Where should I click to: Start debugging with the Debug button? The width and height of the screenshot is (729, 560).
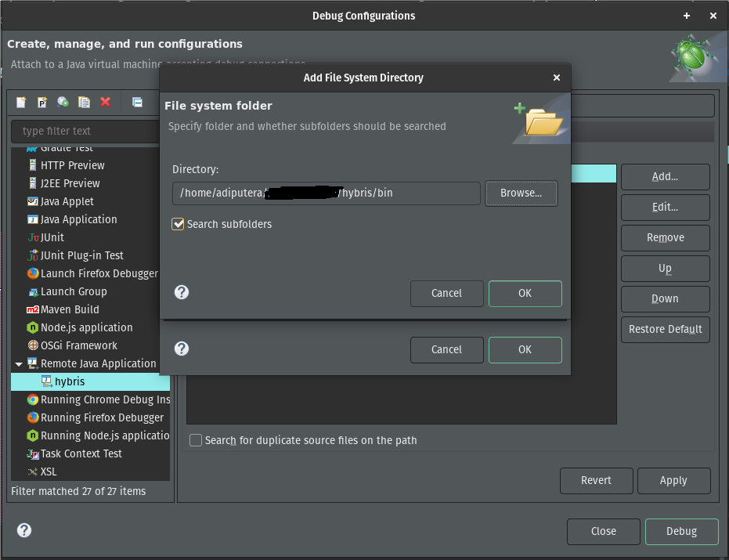(x=681, y=531)
